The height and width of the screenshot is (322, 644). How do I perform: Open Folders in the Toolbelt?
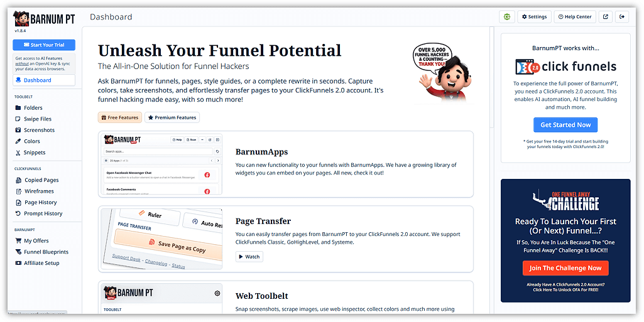pyautogui.click(x=33, y=108)
